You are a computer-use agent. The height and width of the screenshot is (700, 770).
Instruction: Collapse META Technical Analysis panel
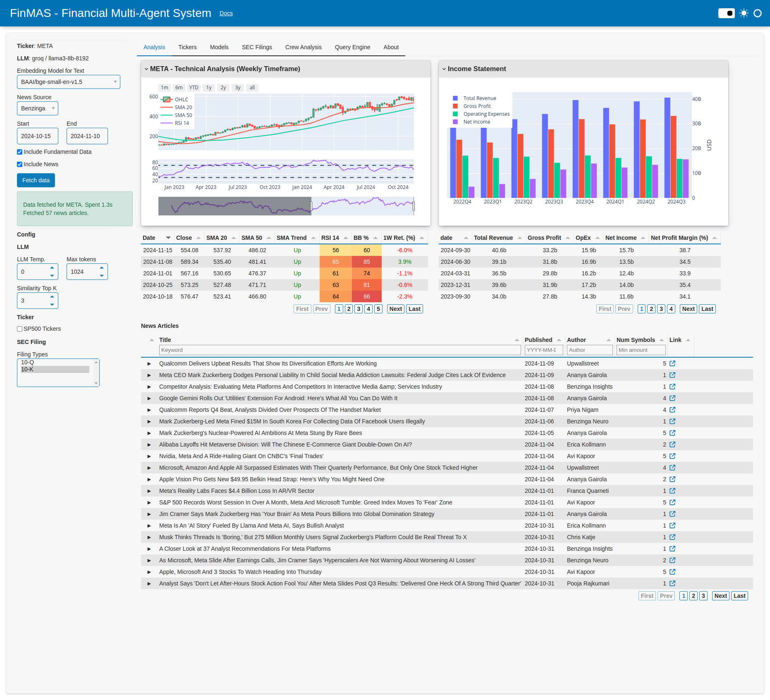tap(146, 69)
